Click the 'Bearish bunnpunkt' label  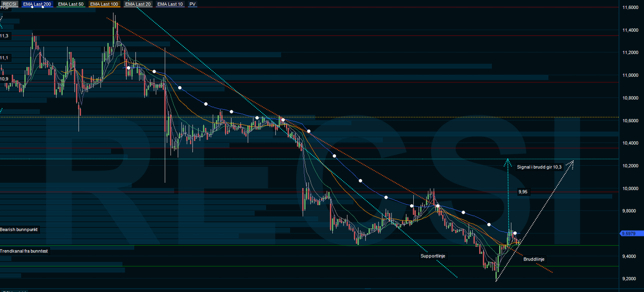pyautogui.click(x=19, y=229)
